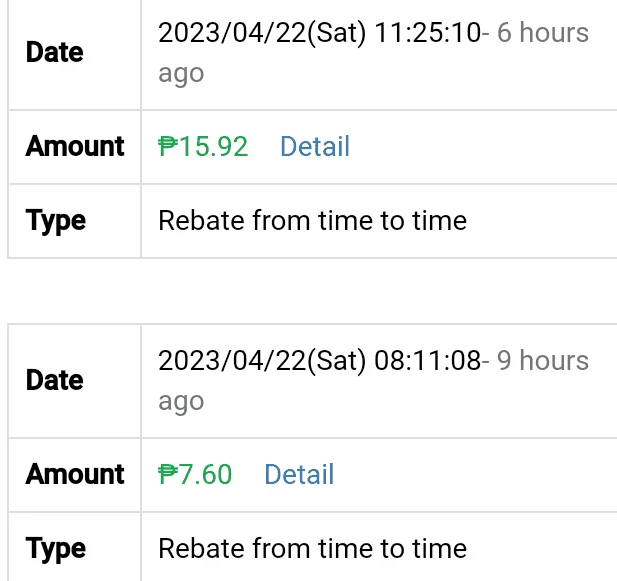Click the ₱7.60 rebate amount

[195, 474]
